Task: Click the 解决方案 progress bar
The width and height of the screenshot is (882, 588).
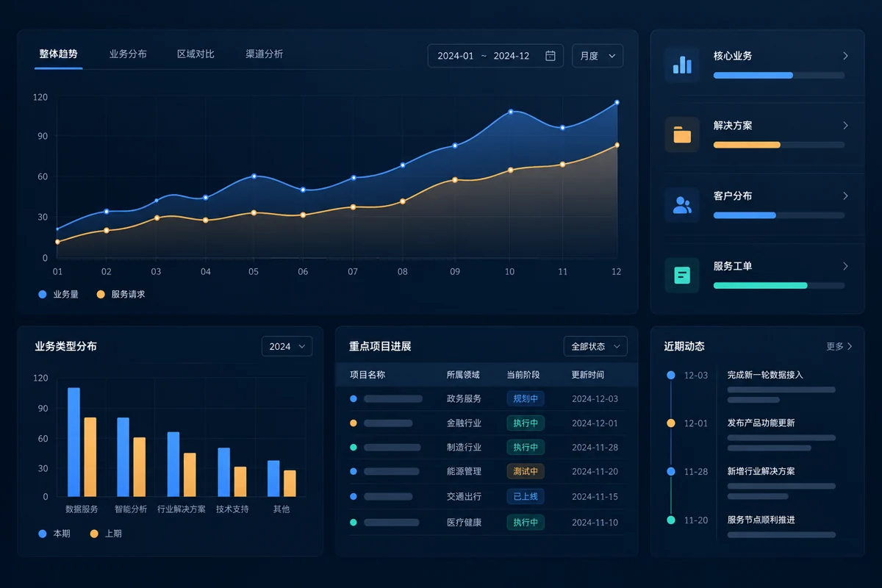Action: coord(779,145)
